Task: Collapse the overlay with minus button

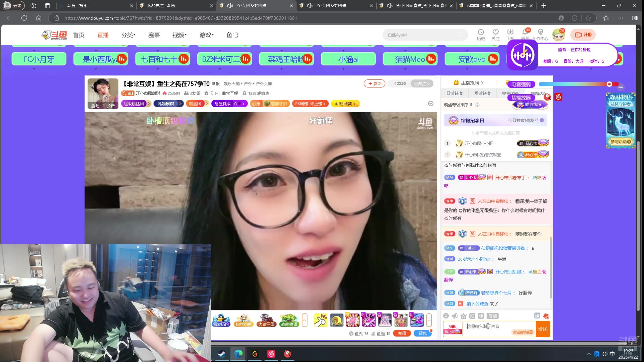Action: pos(621,87)
